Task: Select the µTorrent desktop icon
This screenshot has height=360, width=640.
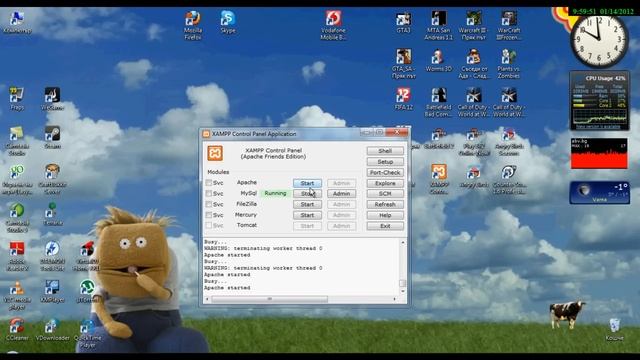Action: [87, 291]
